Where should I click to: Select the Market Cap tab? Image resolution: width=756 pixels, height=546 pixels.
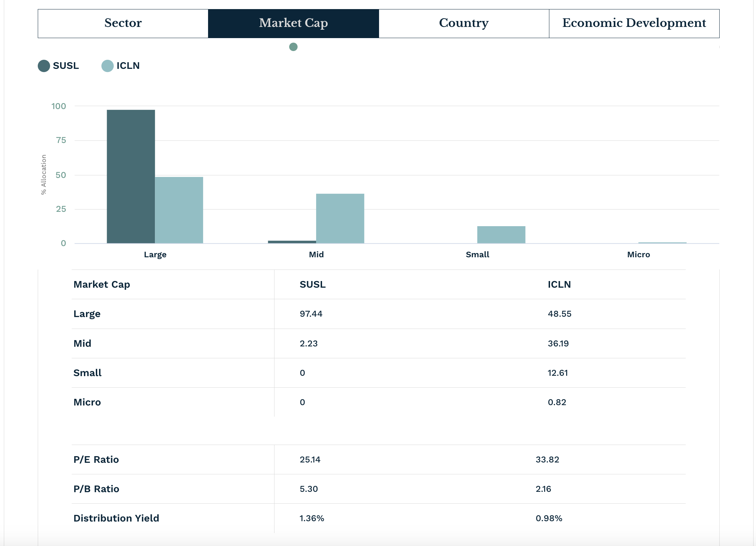(293, 23)
